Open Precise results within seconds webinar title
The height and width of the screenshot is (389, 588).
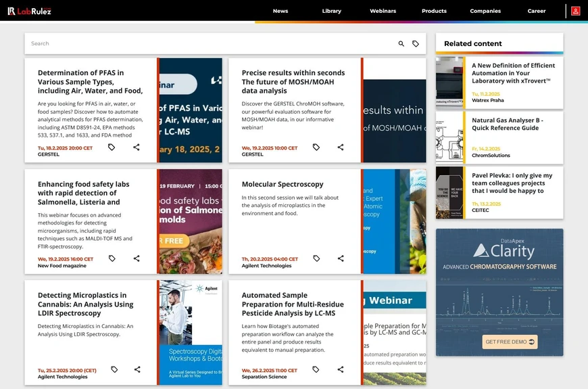(x=293, y=82)
